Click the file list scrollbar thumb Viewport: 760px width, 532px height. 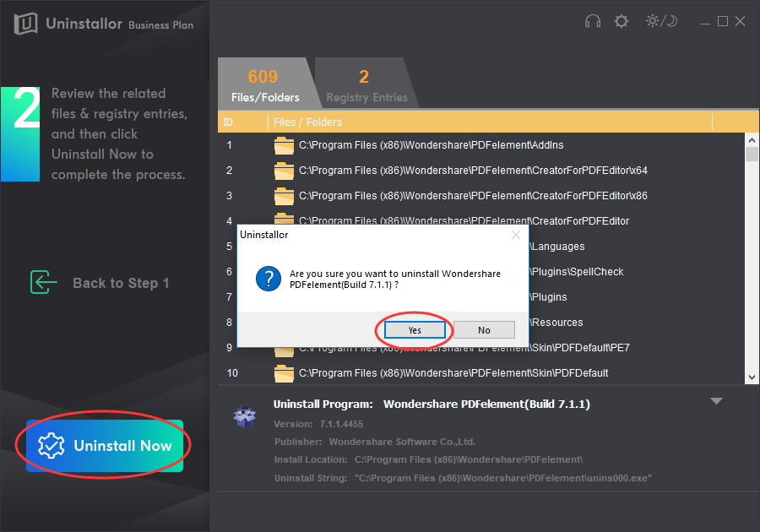click(752, 155)
